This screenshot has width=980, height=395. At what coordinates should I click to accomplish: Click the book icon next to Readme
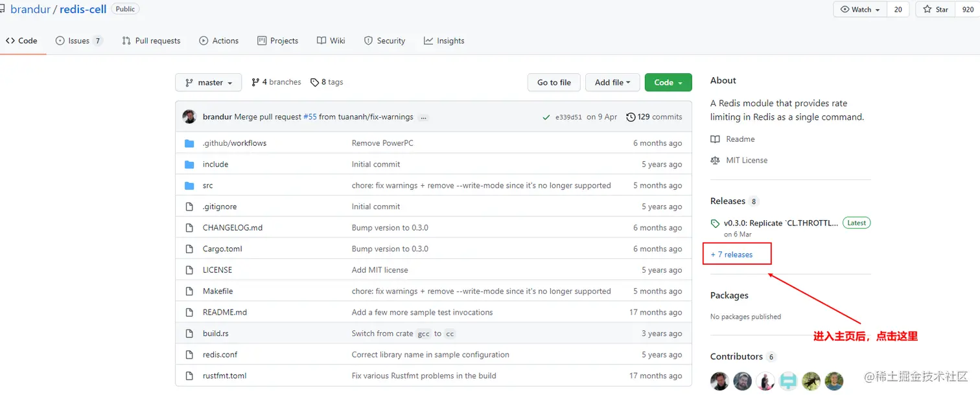point(715,139)
